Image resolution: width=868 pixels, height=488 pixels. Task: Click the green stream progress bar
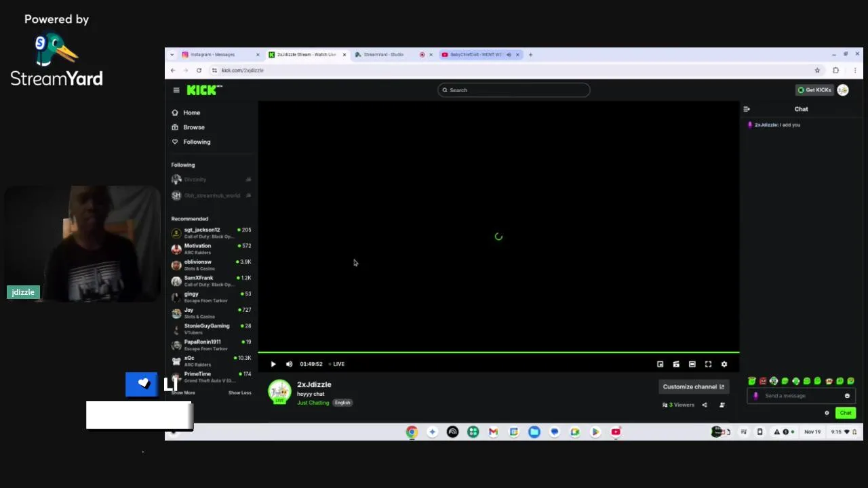pos(498,352)
